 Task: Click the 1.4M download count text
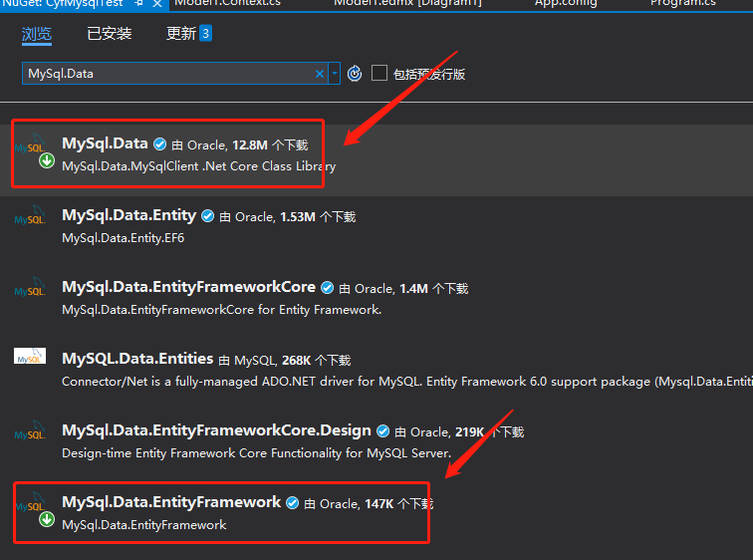pyautogui.click(x=413, y=289)
